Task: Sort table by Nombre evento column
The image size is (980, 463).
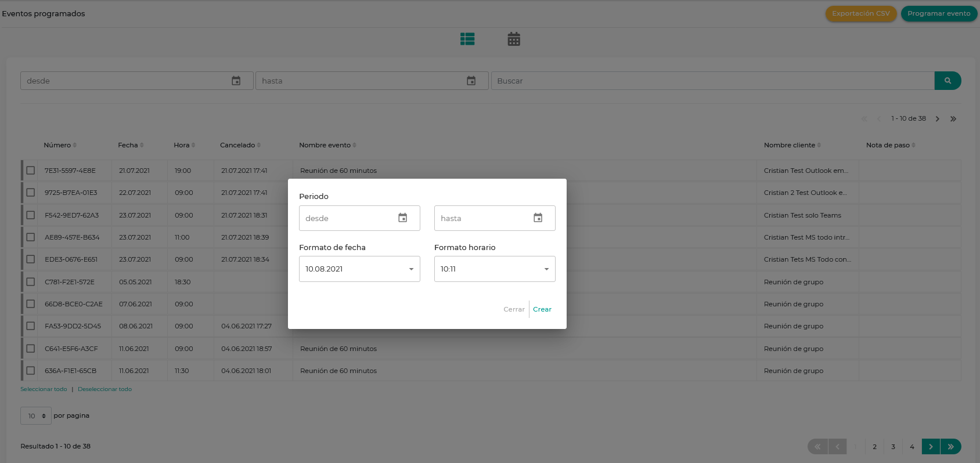Action: tap(328, 145)
